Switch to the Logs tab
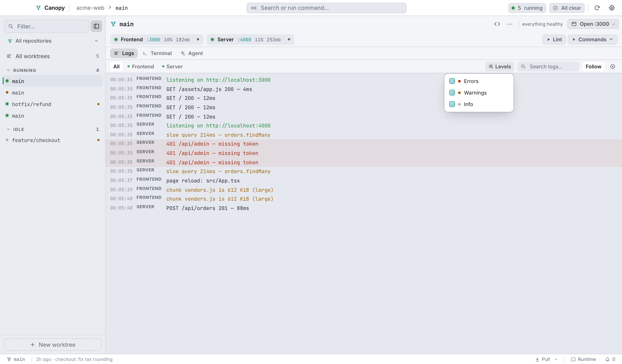 124,53
